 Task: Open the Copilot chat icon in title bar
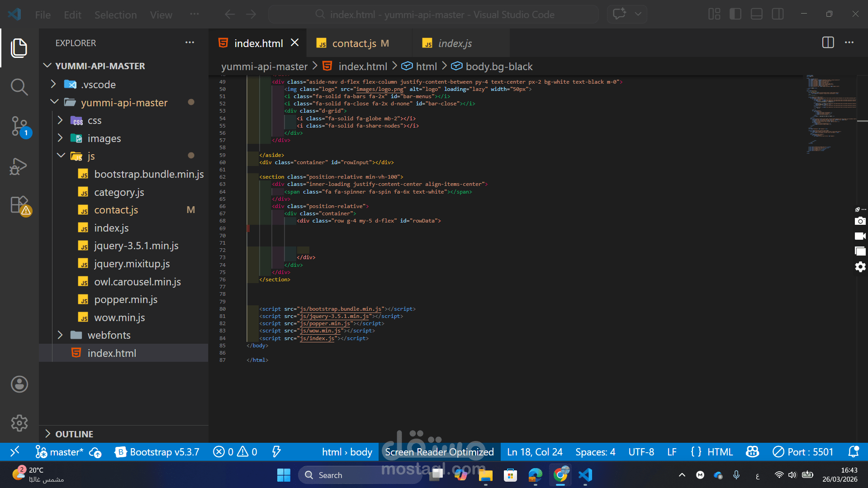coord(619,14)
